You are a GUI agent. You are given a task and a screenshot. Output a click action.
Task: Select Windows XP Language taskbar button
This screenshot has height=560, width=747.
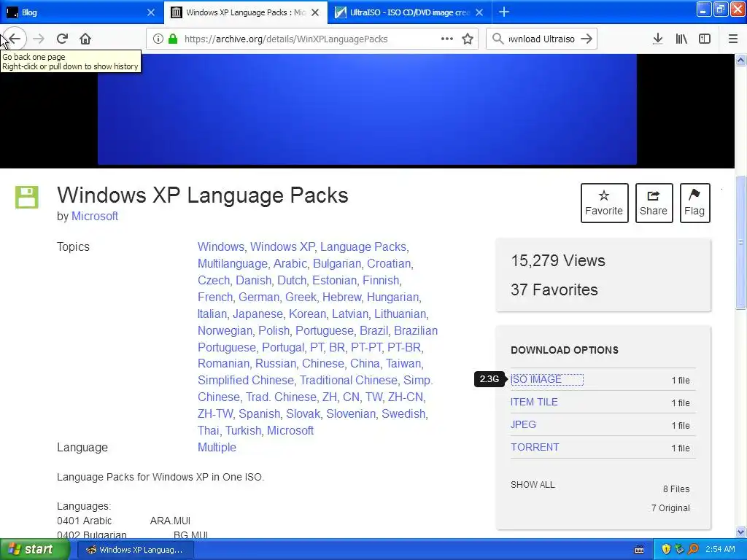[134, 550]
